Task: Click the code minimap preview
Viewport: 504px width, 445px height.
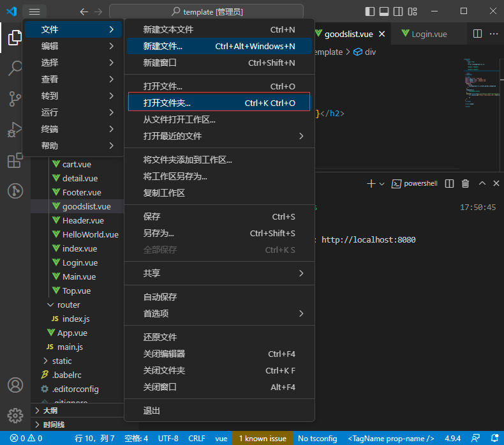Action: tap(481, 84)
